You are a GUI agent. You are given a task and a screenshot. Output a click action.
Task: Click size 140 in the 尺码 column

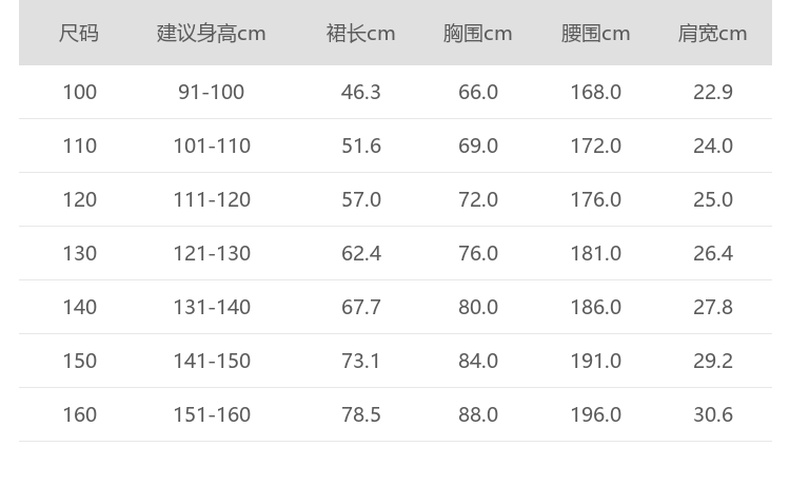click(79, 307)
